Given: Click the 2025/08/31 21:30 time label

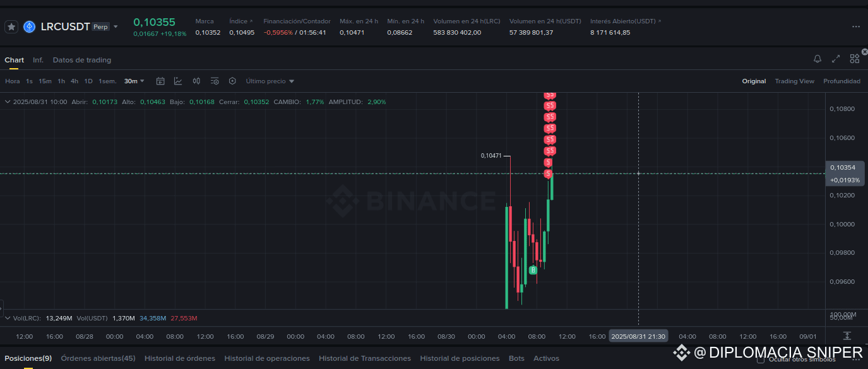Looking at the screenshot, I should click(638, 336).
